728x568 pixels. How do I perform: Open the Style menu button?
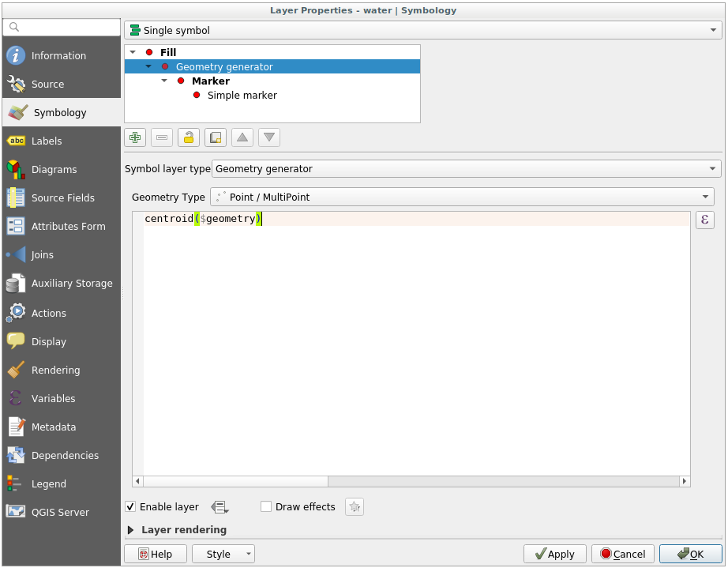223,555
